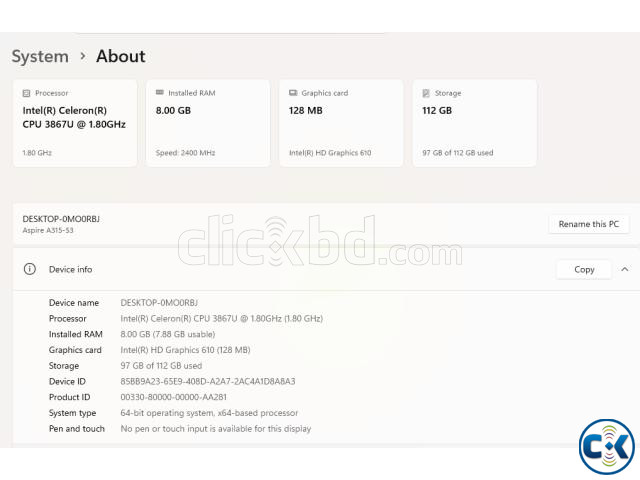This screenshot has height=480, width=640.
Task: Collapse the Device info section chevron
Action: [624, 269]
